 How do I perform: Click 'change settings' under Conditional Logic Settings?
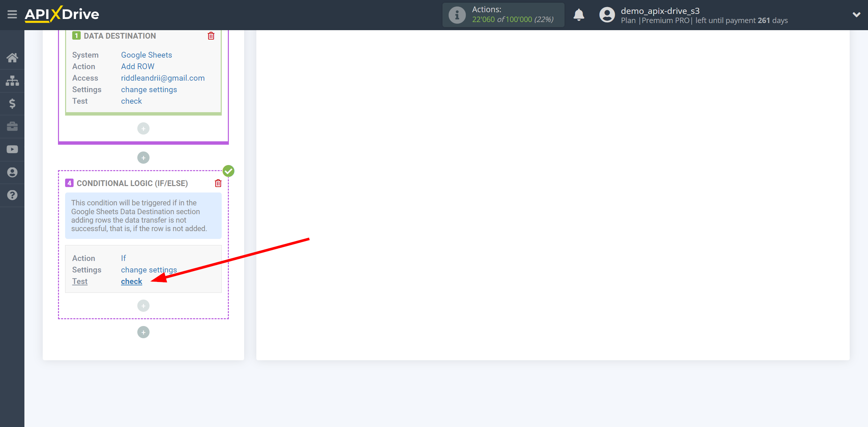pos(149,269)
